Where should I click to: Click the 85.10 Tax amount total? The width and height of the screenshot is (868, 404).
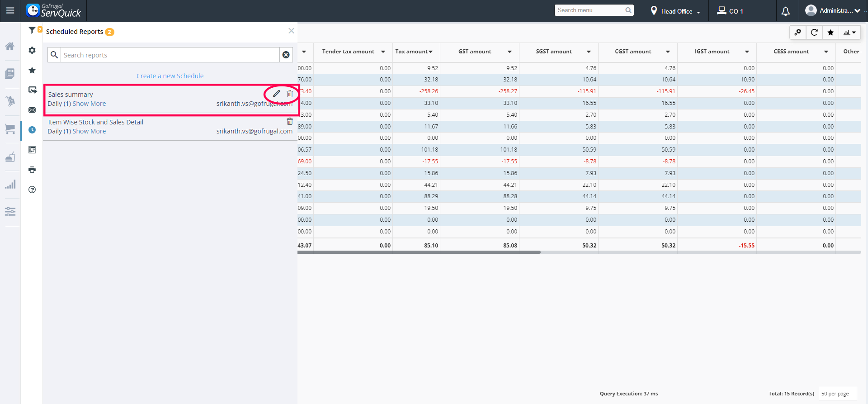pos(416,246)
